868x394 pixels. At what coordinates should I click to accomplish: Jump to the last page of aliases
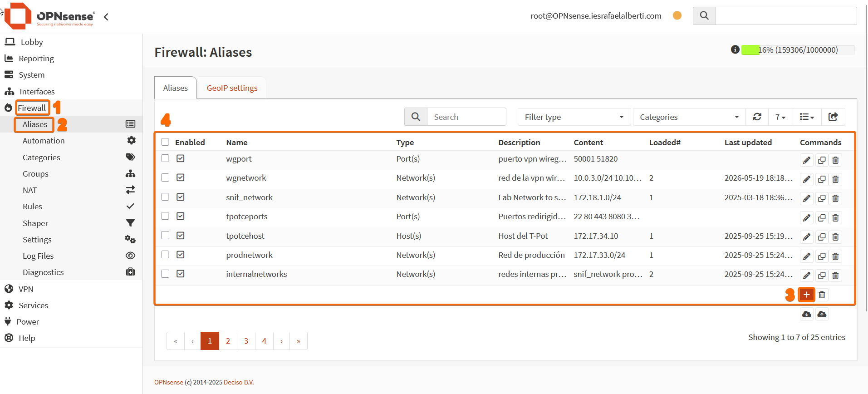(x=299, y=341)
